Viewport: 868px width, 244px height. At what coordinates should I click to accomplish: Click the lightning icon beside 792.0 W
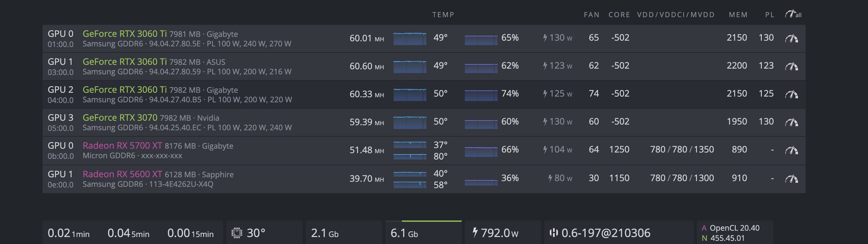click(475, 233)
